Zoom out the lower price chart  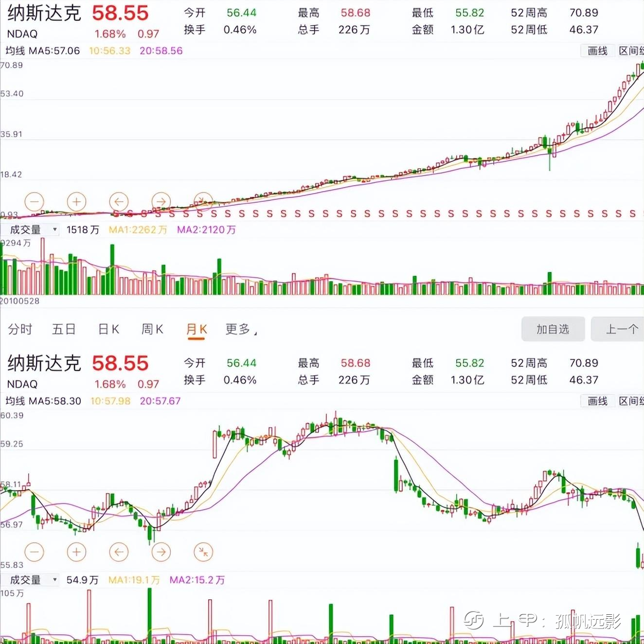point(34,552)
